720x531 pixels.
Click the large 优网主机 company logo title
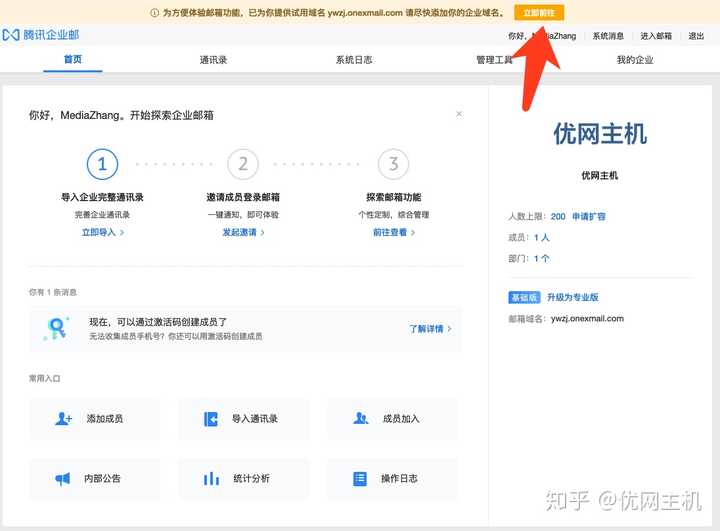coord(600,134)
